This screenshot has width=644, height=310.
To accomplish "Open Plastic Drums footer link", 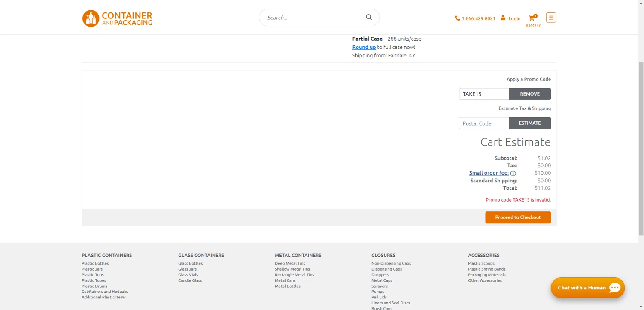I will (94, 286).
